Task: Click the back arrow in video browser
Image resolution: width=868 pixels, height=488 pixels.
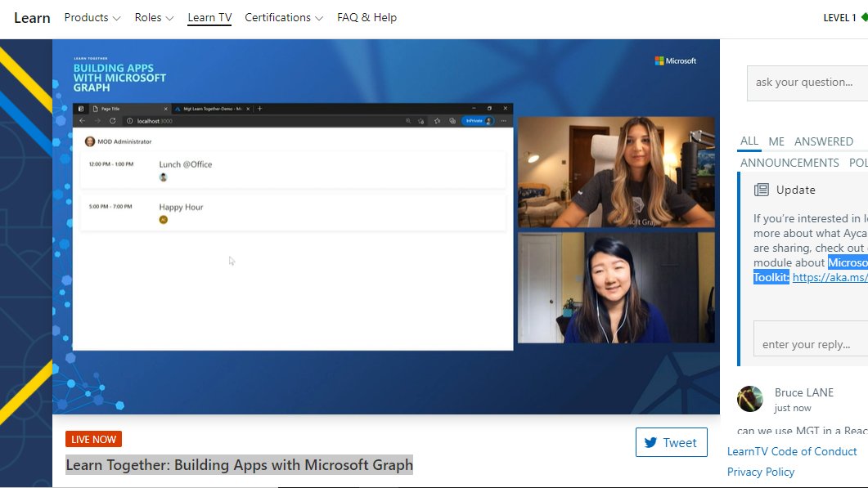Action: [x=82, y=121]
